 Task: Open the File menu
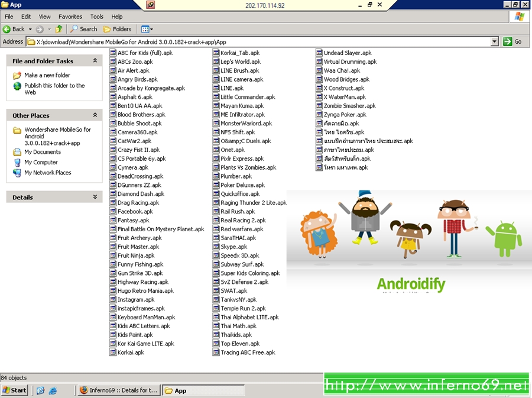[x=9, y=17]
